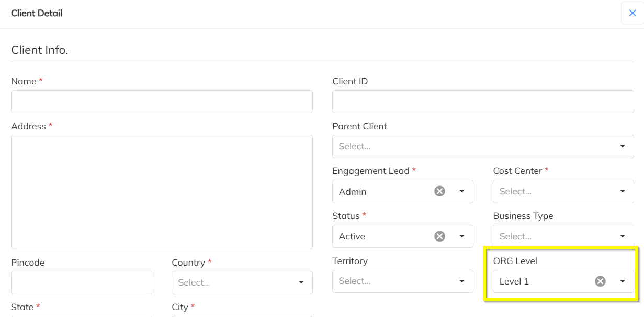Viewport: 644px width, 317px height.
Task: Close the Client Detail dialog
Action: (x=632, y=13)
